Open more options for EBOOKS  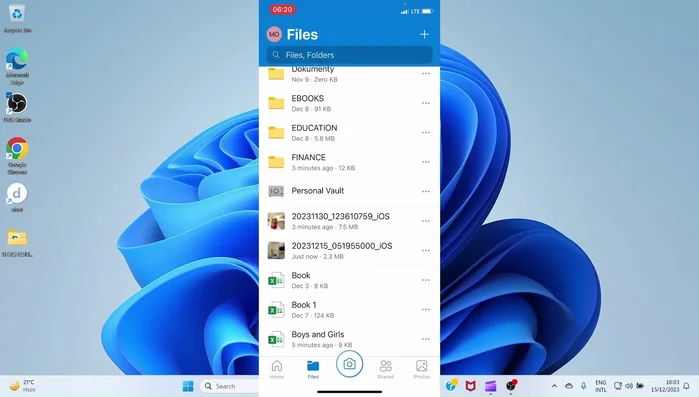point(426,103)
